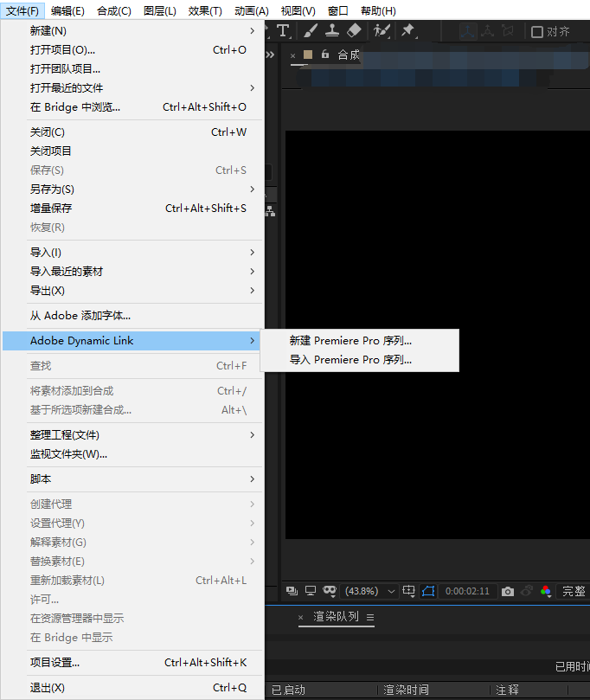This screenshot has width=590, height=700.
Task: Select the Eraser tool
Action: [353, 31]
